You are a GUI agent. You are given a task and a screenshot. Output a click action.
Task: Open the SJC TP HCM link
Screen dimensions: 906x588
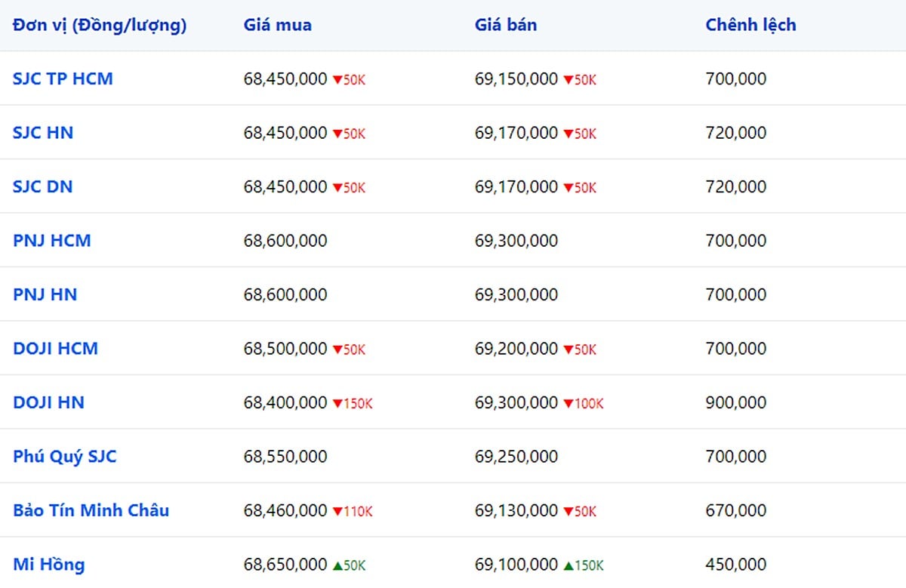click(63, 79)
